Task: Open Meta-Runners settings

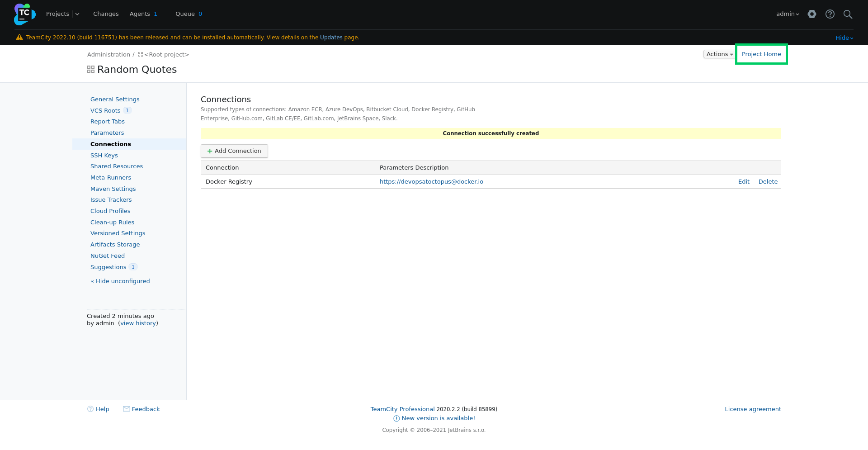Action: (x=111, y=178)
